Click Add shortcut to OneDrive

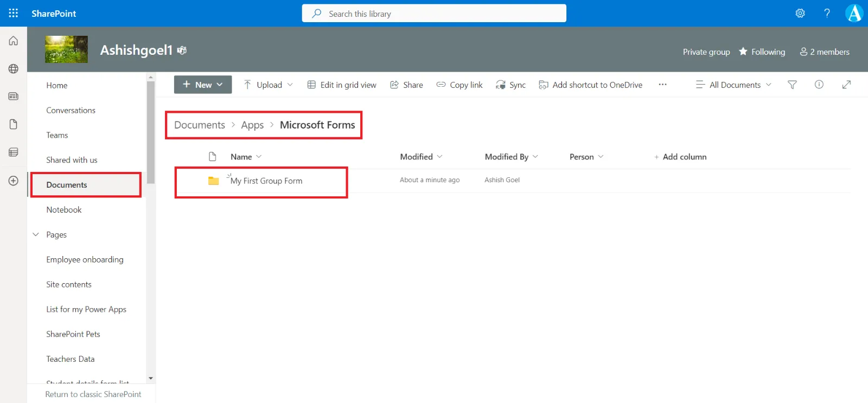click(590, 85)
